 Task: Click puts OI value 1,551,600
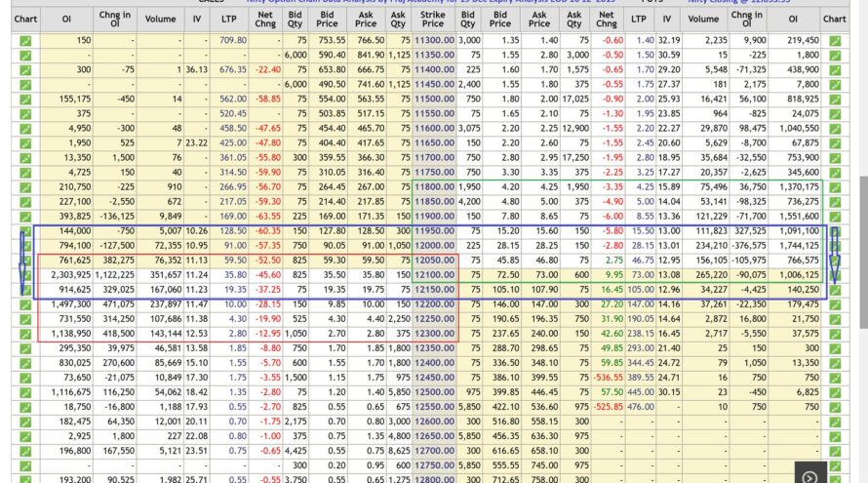tap(798, 217)
